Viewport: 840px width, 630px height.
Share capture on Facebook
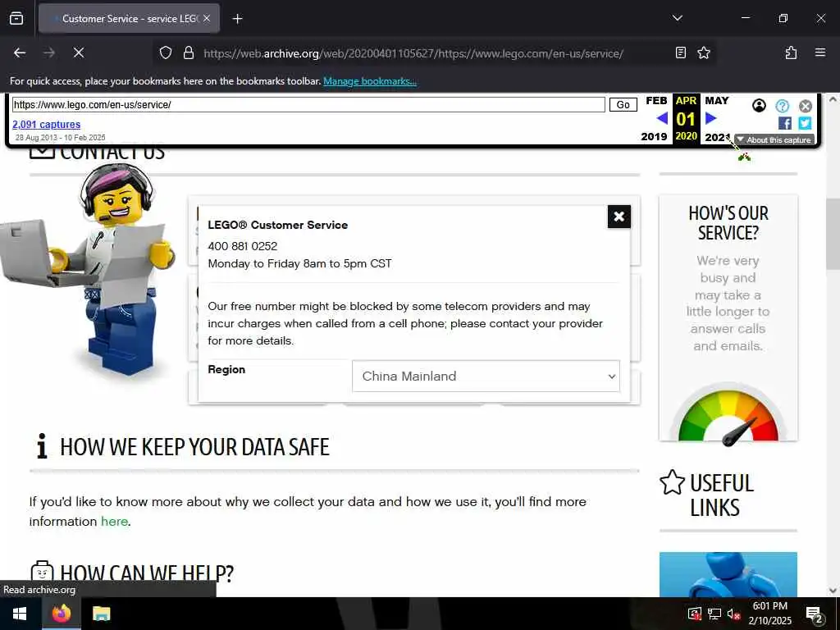(x=785, y=123)
